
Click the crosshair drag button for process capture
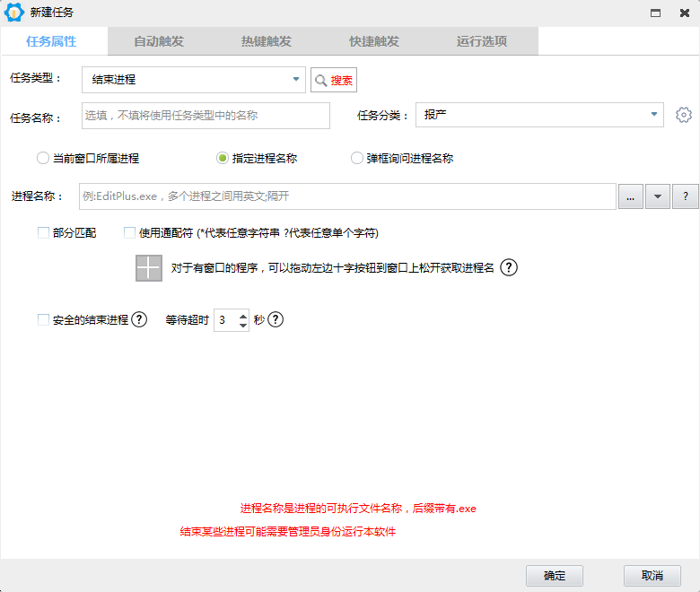[149, 268]
